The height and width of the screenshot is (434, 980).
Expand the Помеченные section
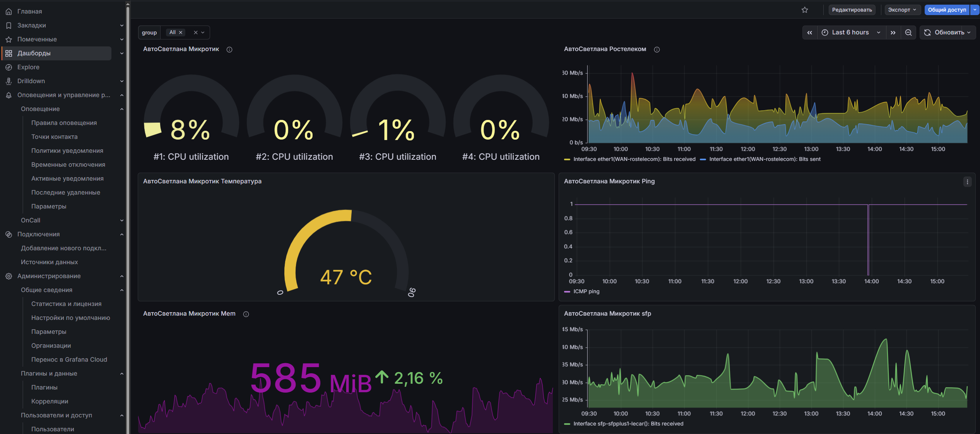pos(122,39)
